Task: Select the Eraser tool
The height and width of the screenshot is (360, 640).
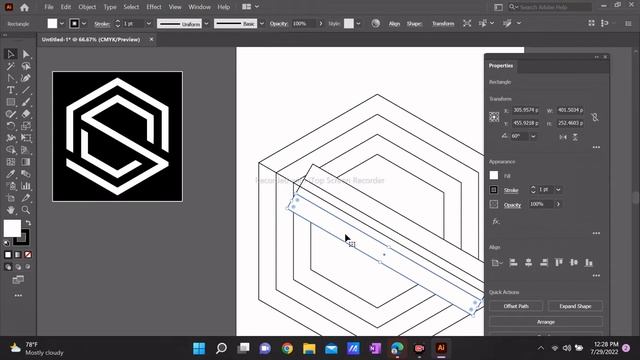Action: [x=26, y=114]
